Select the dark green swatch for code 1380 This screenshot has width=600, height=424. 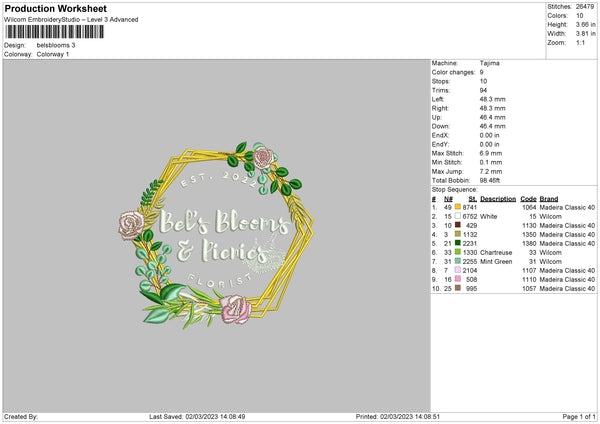pos(457,243)
